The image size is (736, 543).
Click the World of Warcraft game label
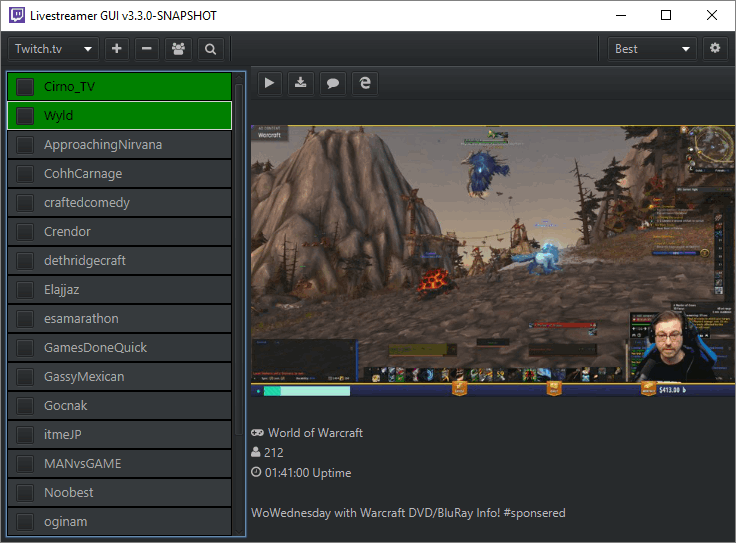tap(315, 433)
